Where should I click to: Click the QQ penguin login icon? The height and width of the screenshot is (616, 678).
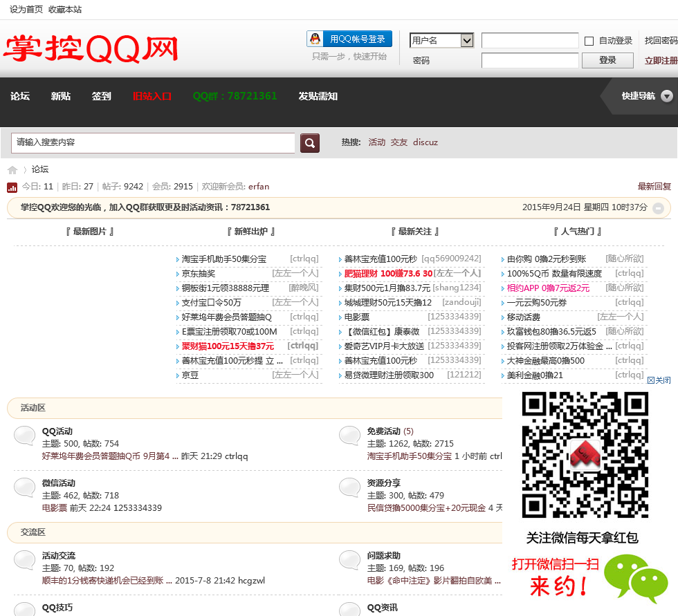[315, 39]
